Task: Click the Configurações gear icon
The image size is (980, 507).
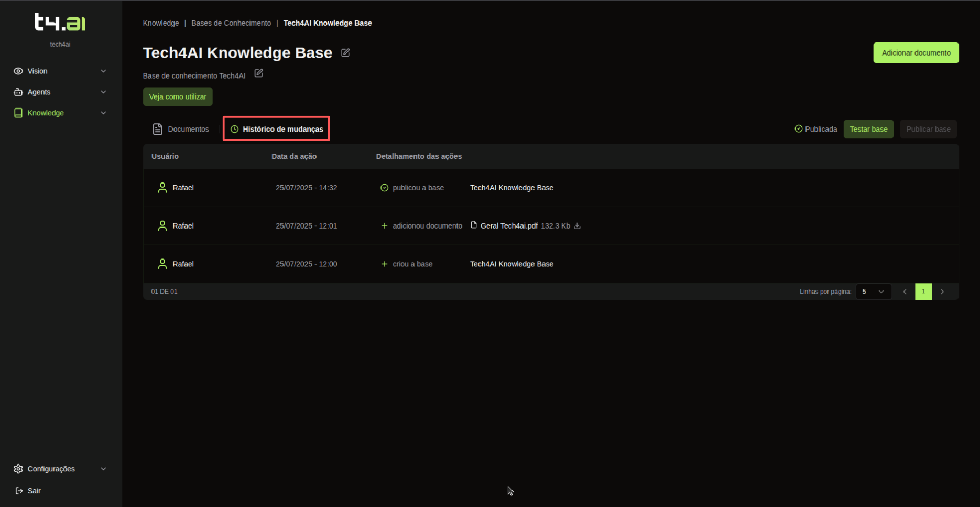Action: tap(18, 469)
